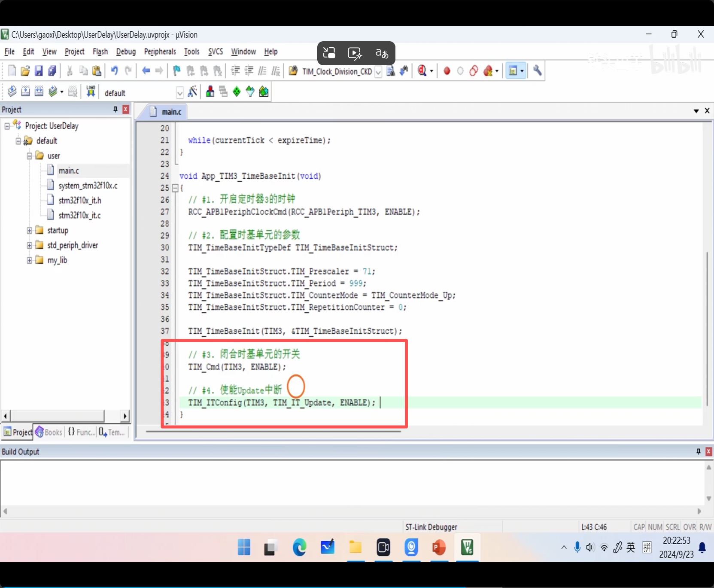Screen dimensions: 714x588
Task: Select stm32f10x_it.c in project tree
Action: tap(79, 216)
